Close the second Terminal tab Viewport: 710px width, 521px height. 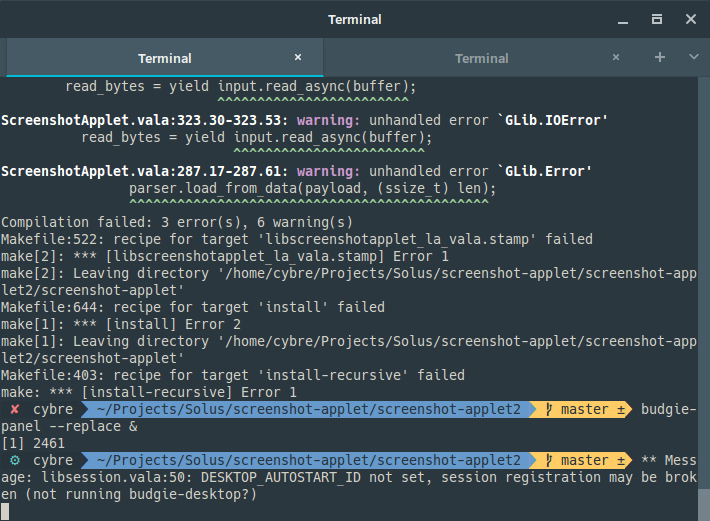pos(616,57)
